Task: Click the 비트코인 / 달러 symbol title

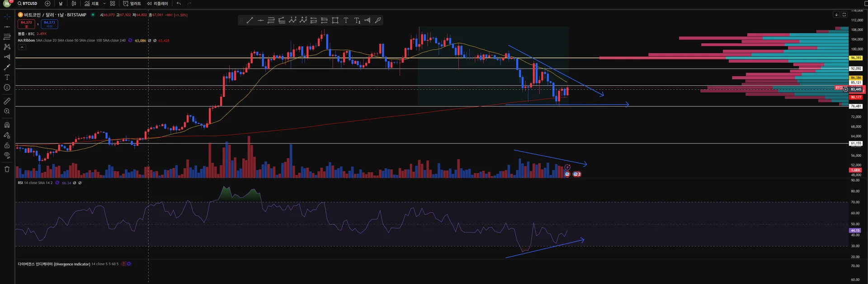Action: tap(55, 15)
